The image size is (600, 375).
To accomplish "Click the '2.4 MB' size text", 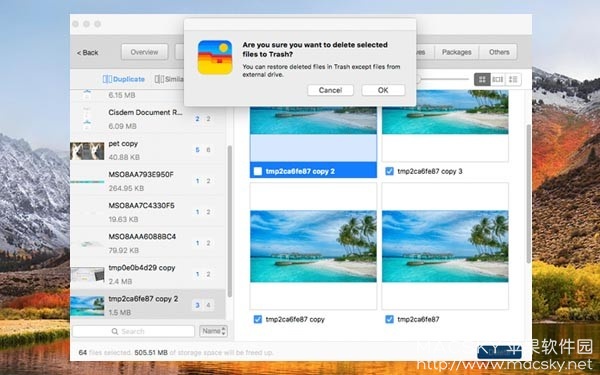I will click(x=120, y=282).
